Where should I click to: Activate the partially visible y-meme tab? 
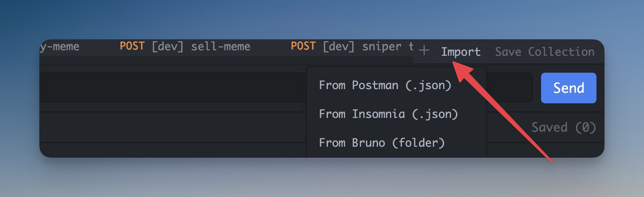(60, 46)
